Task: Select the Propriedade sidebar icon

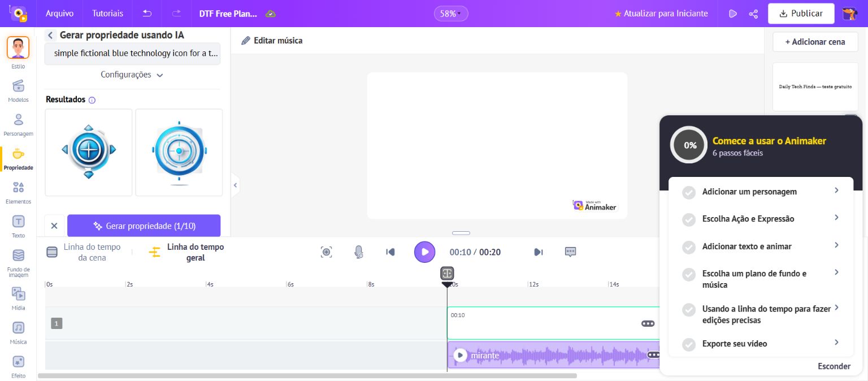Action: point(18,159)
